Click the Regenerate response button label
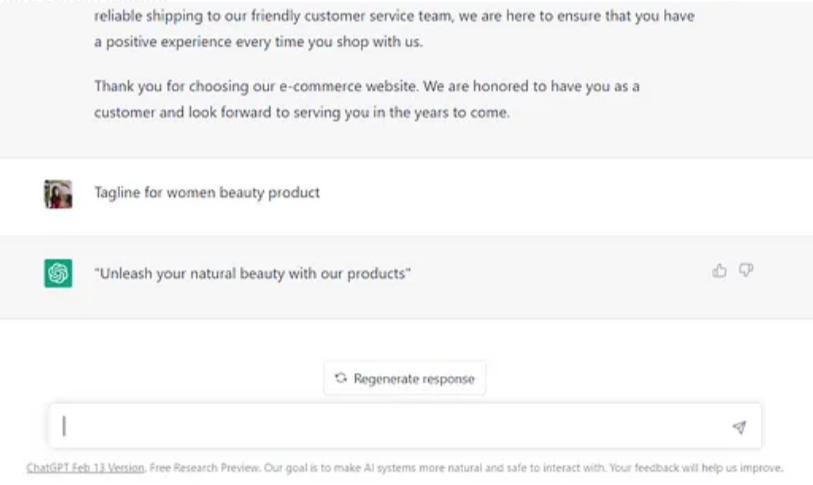This screenshot has height=485, width=813. click(413, 379)
